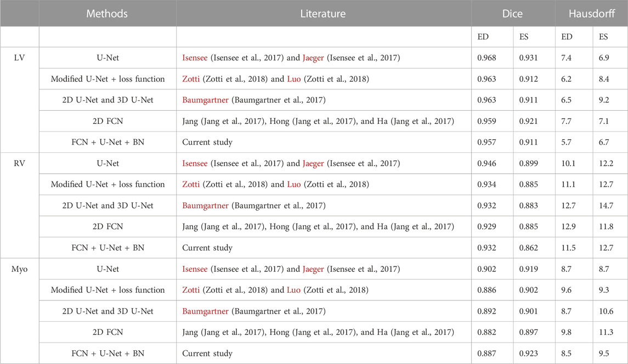Viewport: 628px width, 364px height.
Task: Select the RV row group label
Action: tap(19, 163)
